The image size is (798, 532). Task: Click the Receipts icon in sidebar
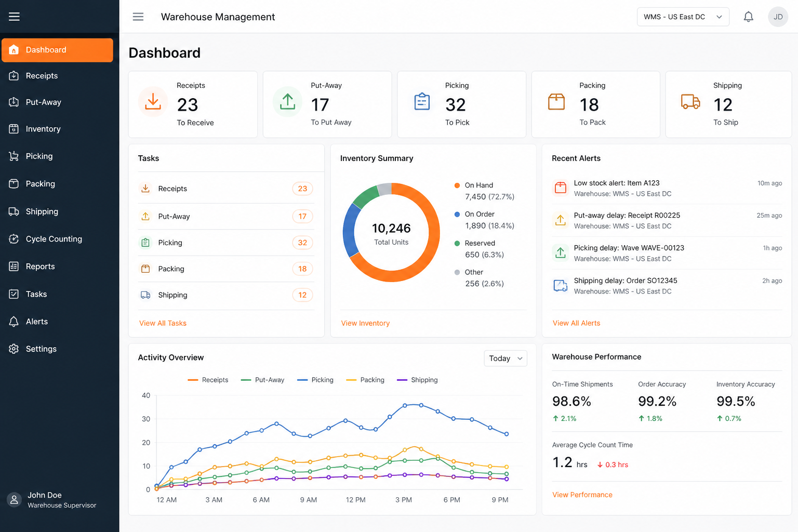[x=14, y=76]
